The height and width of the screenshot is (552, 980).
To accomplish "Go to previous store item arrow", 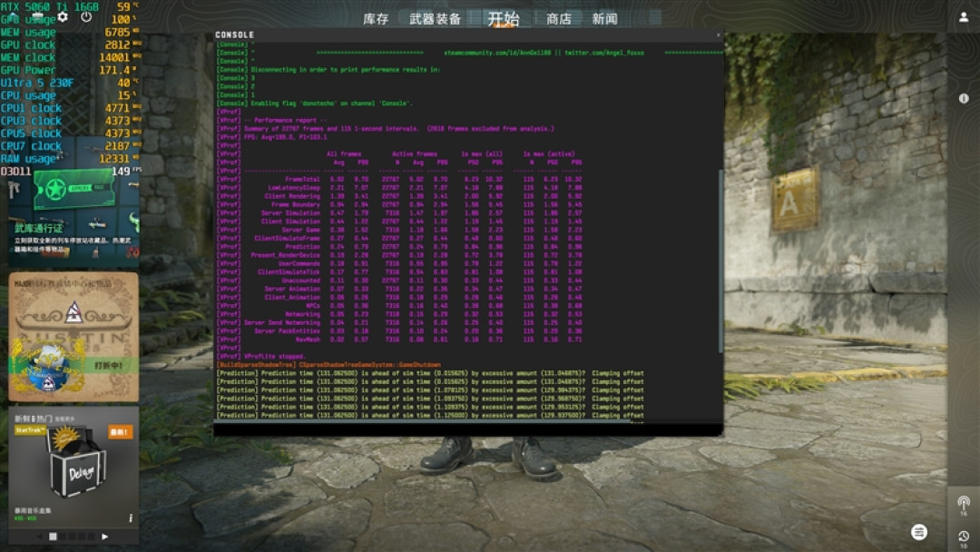I will (40, 537).
